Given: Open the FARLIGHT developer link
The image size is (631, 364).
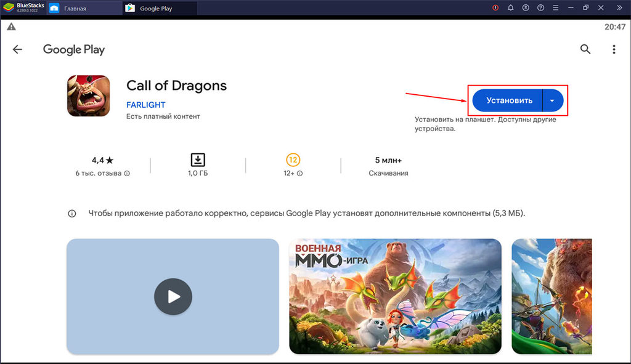Looking at the screenshot, I should click(145, 105).
